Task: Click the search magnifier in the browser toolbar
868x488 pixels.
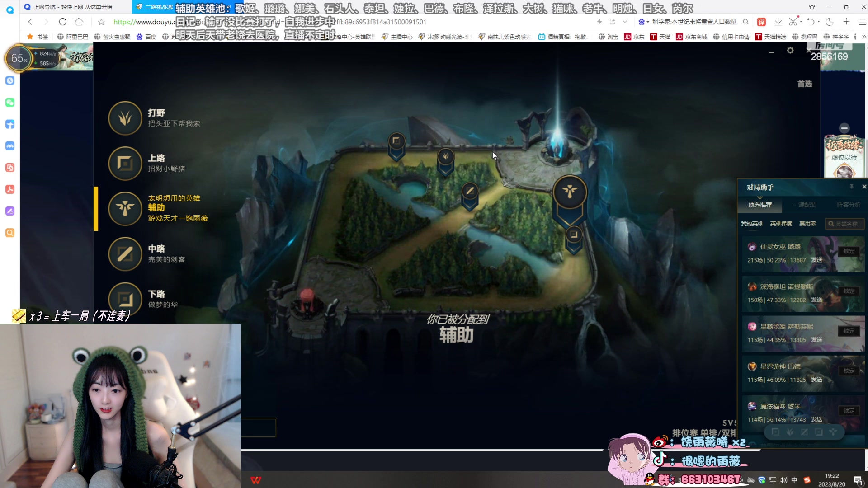Action: (746, 22)
